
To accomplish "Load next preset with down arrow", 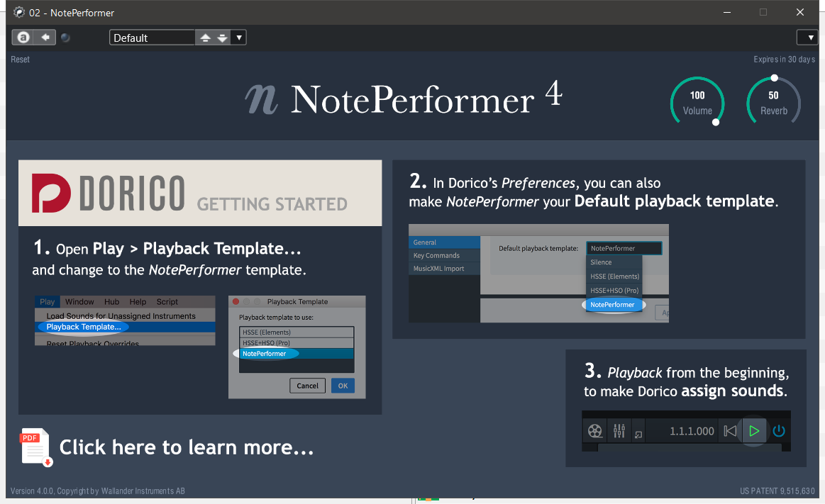I will tap(223, 38).
